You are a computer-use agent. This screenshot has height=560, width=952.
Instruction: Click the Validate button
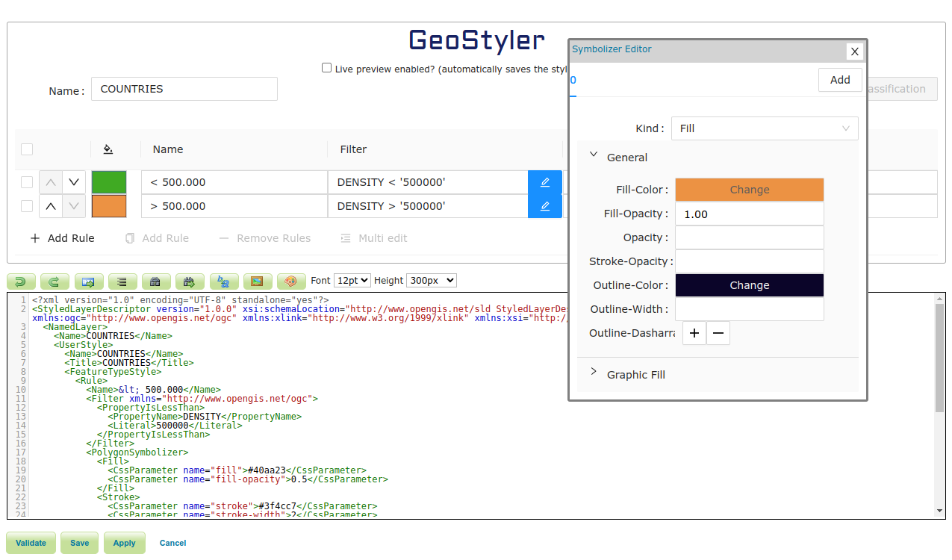(x=31, y=543)
